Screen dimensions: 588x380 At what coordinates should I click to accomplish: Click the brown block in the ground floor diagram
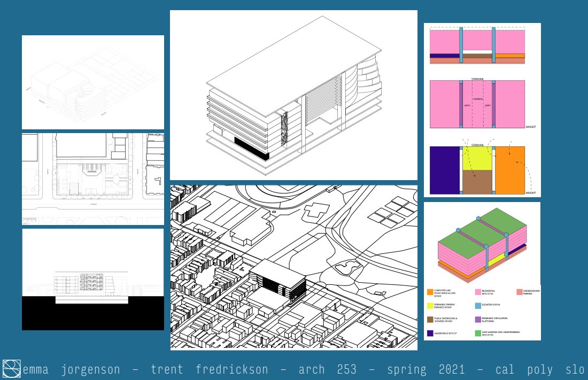click(x=477, y=182)
